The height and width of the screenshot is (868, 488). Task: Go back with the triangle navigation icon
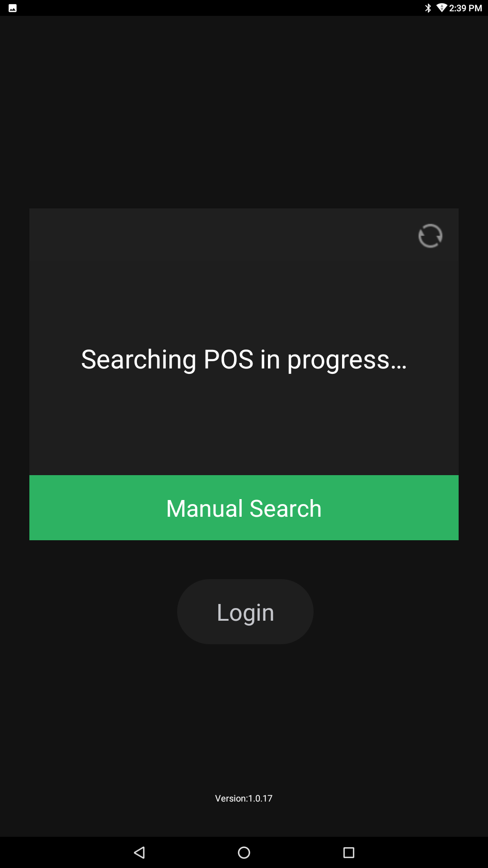click(x=139, y=853)
